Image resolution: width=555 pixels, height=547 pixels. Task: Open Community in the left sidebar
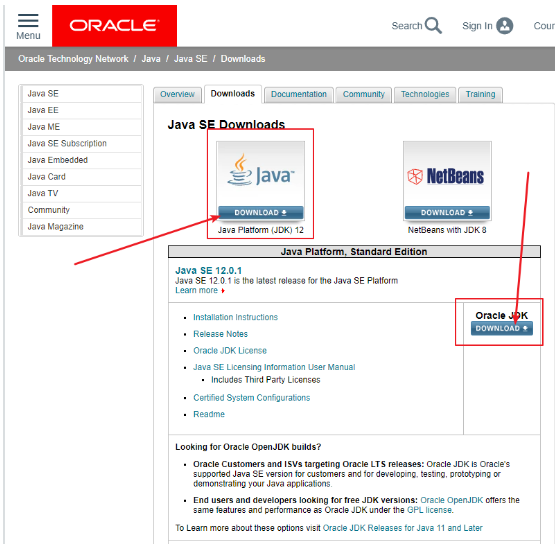[x=82, y=210]
